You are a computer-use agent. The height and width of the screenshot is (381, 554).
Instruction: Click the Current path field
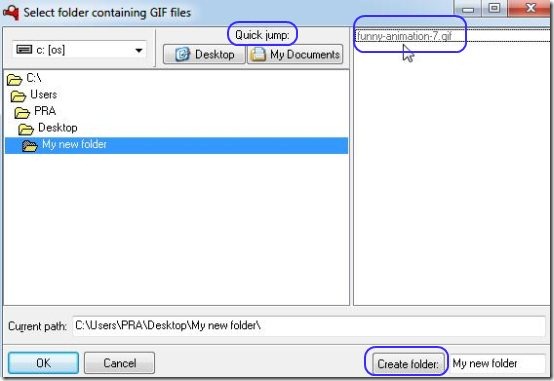click(309, 326)
